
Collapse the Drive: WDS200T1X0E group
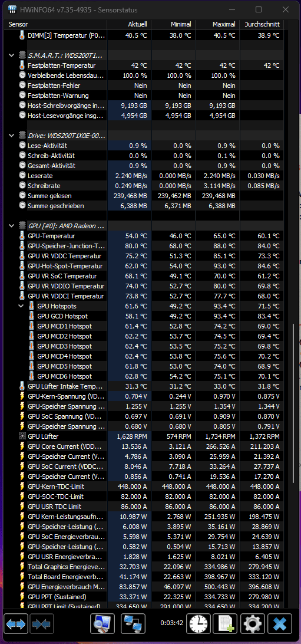pos(11,136)
